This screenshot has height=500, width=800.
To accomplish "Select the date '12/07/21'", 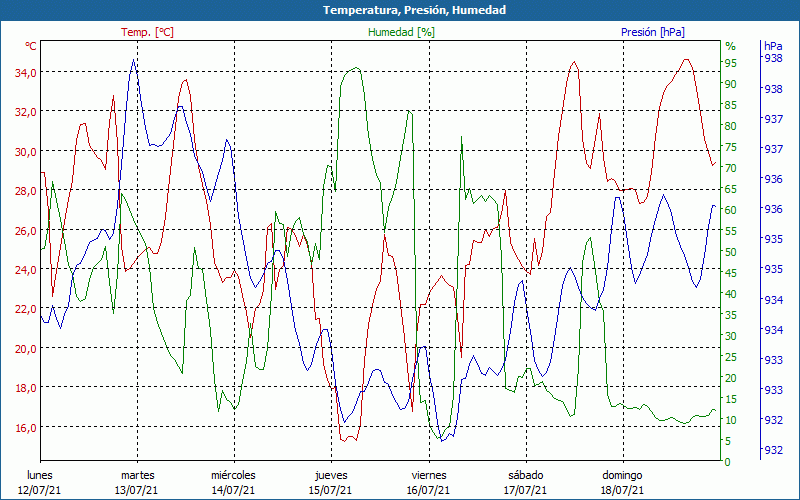I will 39,490.
